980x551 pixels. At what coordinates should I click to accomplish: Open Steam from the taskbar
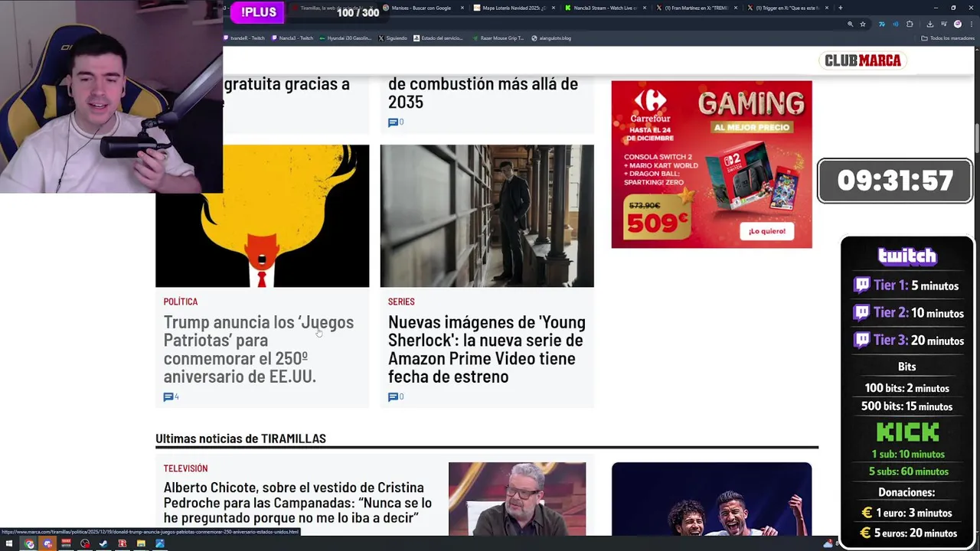103,544
